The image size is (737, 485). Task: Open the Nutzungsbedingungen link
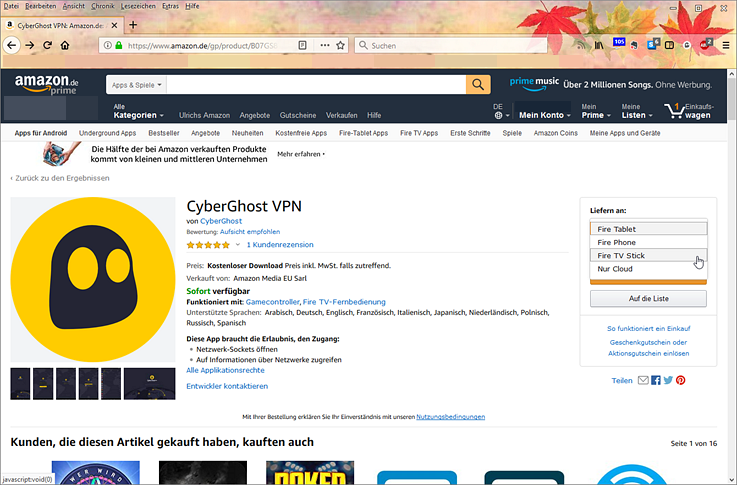pyautogui.click(x=450, y=417)
